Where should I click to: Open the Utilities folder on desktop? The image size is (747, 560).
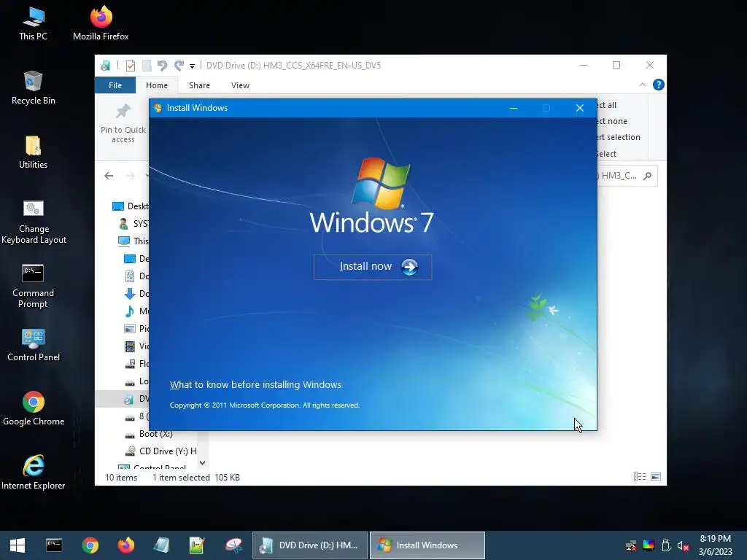(x=34, y=152)
